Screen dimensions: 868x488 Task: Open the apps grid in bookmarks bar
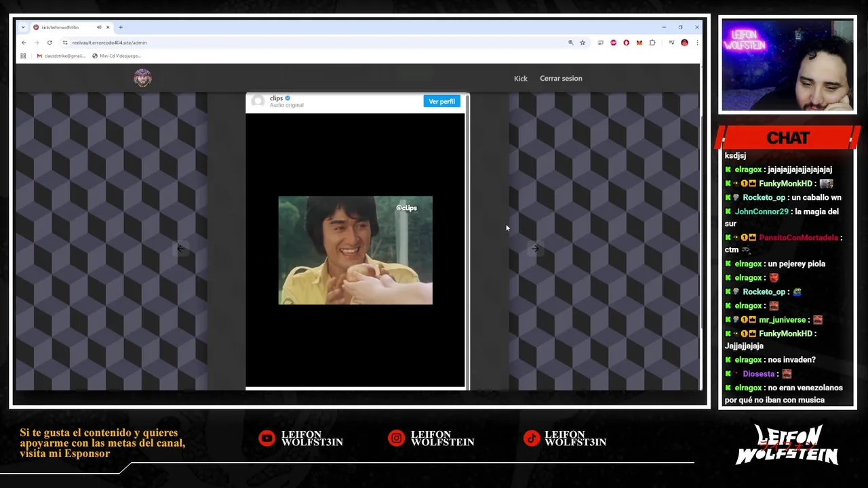[x=23, y=56]
